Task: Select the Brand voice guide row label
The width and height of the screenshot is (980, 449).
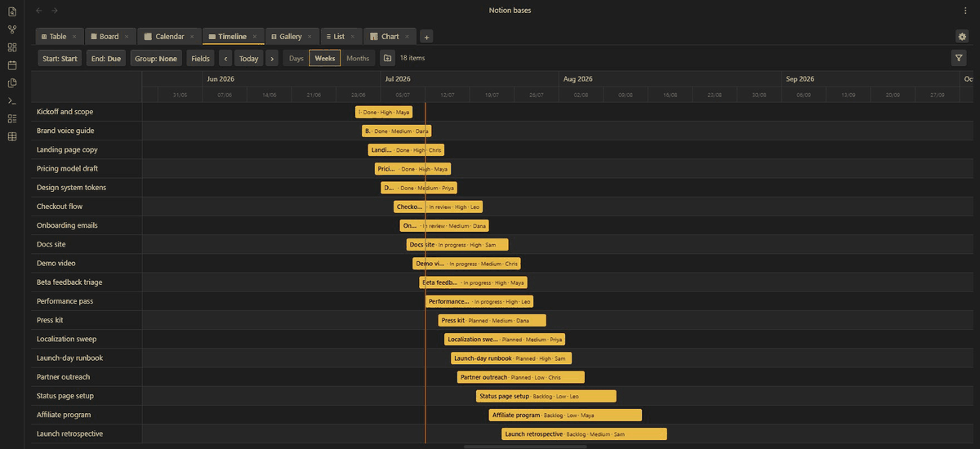Action: pyautogui.click(x=65, y=131)
